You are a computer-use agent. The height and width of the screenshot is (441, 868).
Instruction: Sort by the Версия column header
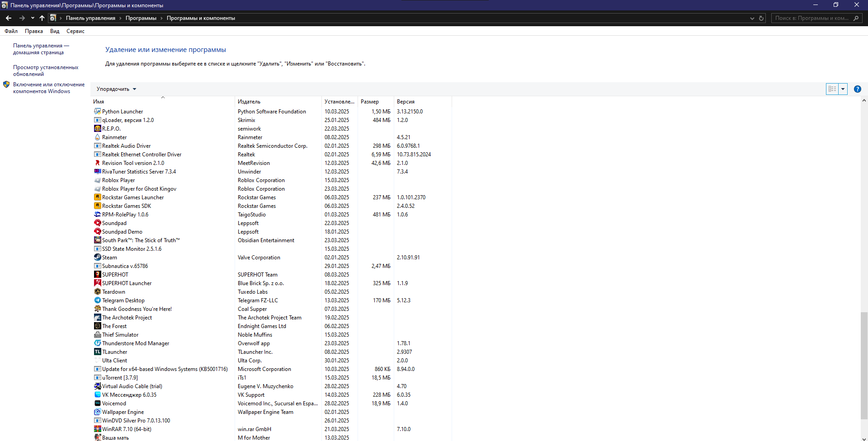pos(423,102)
